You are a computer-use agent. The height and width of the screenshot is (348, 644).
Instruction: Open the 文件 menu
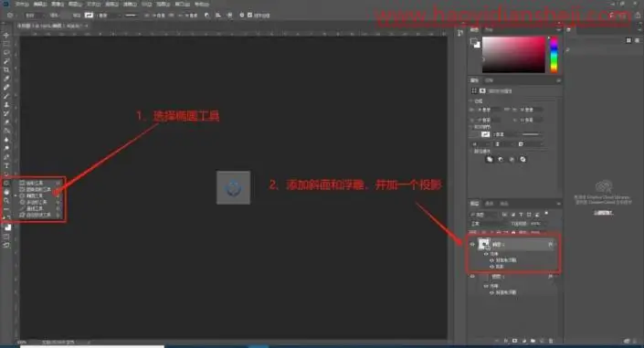tap(22, 4)
